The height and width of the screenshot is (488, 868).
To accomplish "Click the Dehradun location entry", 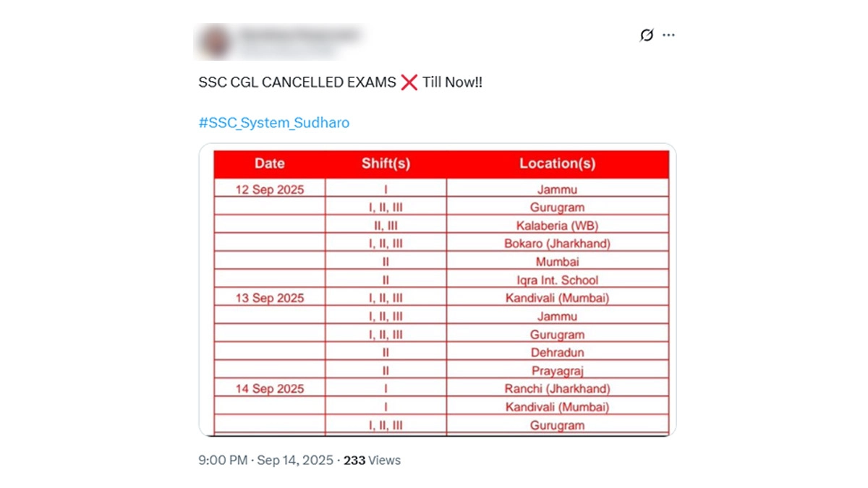I will [x=557, y=352].
